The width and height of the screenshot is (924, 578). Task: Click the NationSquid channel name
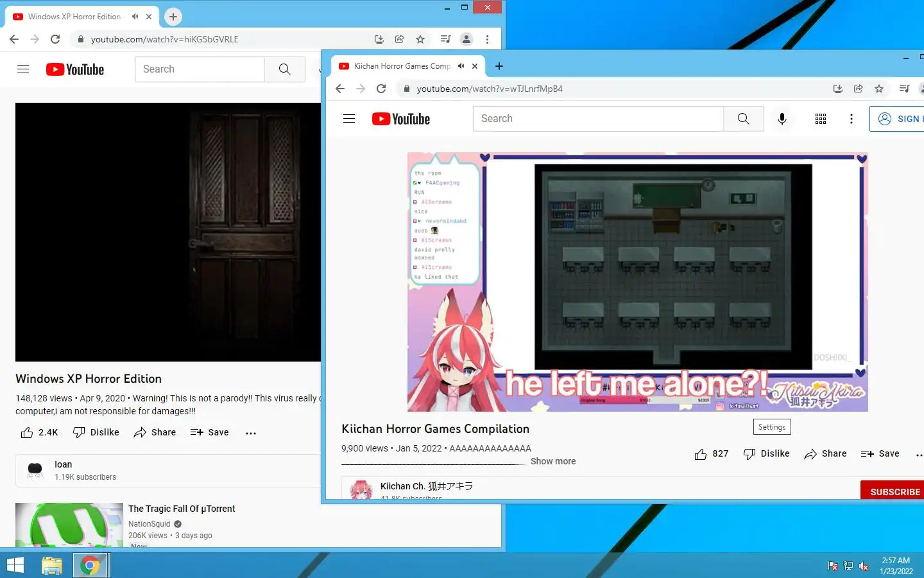click(150, 524)
